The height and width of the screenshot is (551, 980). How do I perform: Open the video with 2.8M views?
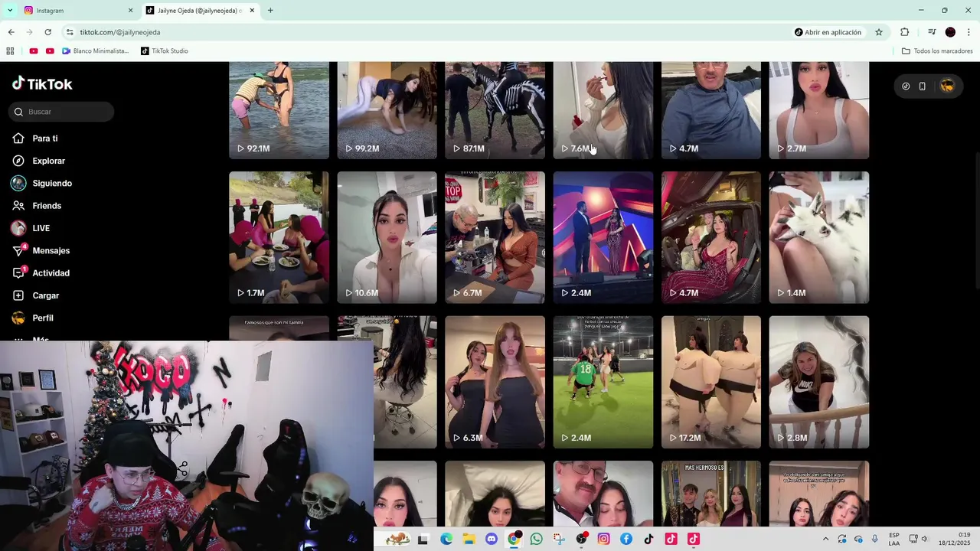(x=819, y=382)
